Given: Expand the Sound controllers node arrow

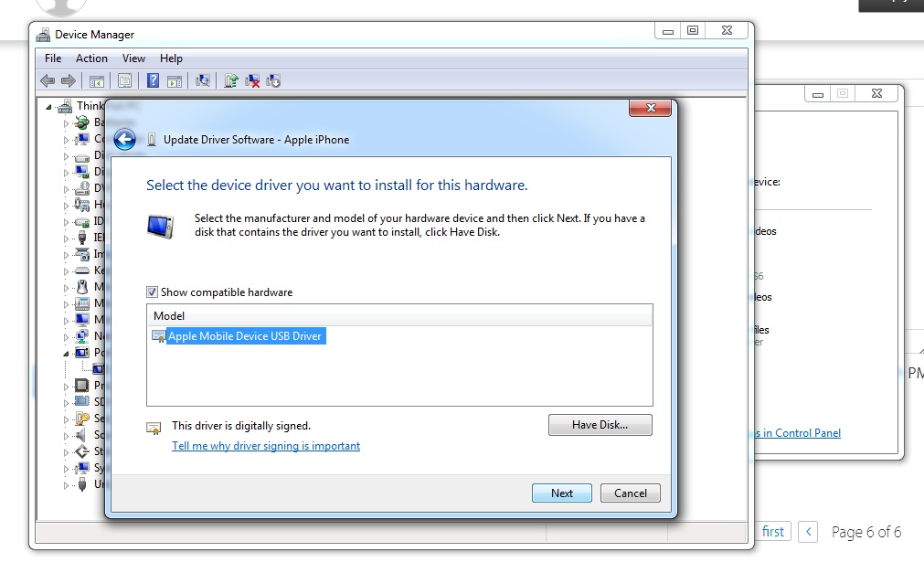Looking at the screenshot, I should coord(66,436).
